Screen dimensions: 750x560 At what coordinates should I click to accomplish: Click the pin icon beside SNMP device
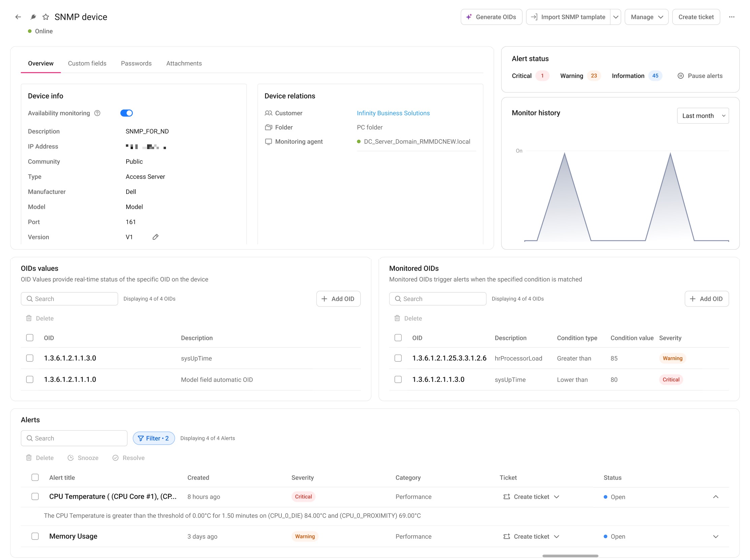coord(33,17)
